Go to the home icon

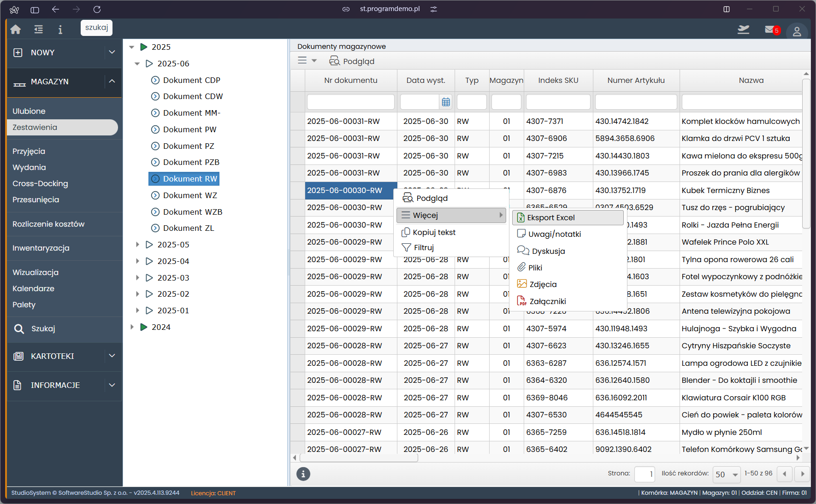click(16, 29)
